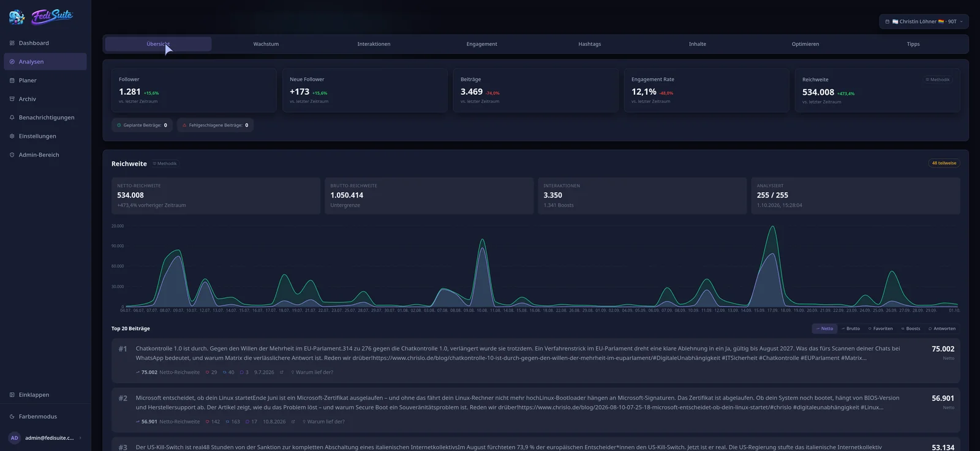Click the AD user avatar
Image resolution: width=980 pixels, height=451 pixels.
coord(15,438)
